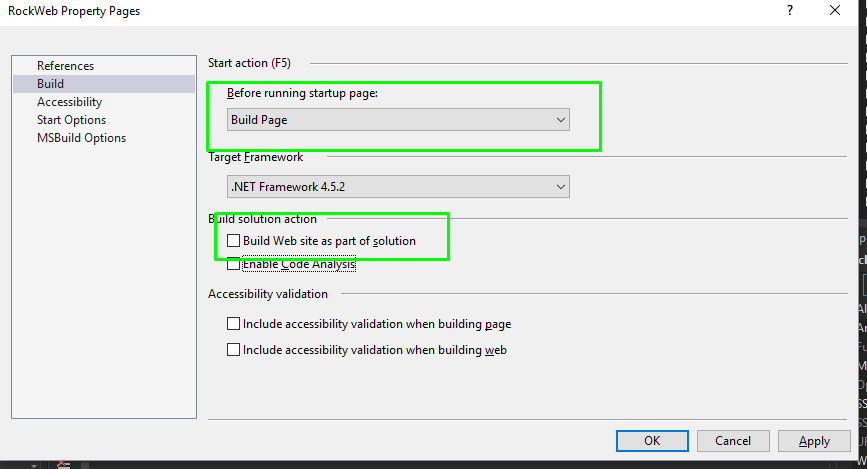Check accessibility validation when building web

pos(233,350)
